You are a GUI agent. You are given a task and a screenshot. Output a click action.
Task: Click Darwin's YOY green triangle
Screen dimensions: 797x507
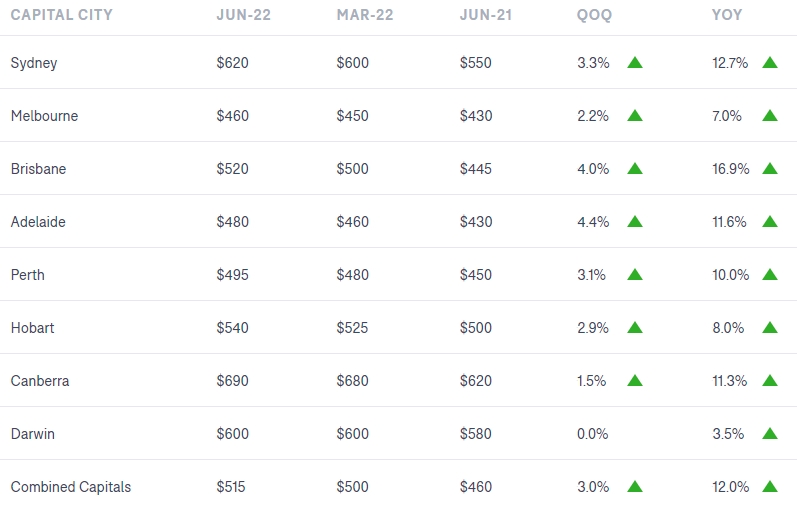(770, 434)
